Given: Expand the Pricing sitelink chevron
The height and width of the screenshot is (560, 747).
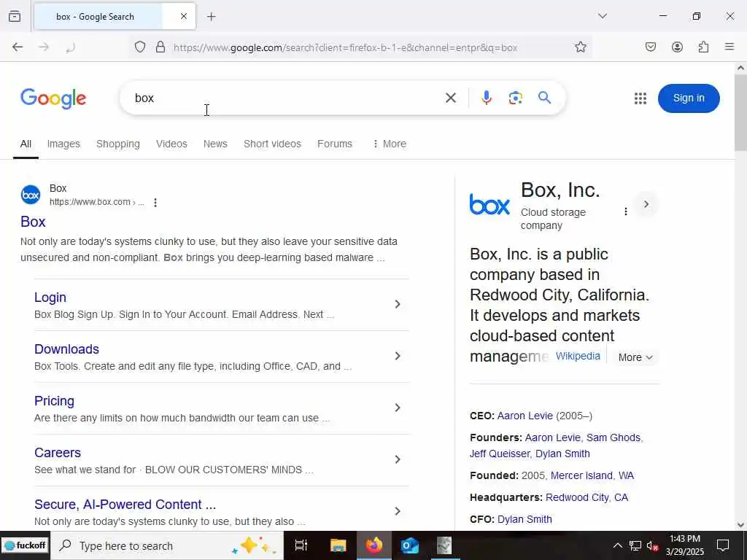Looking at the screenshot, I should click(x=398, y=408).
